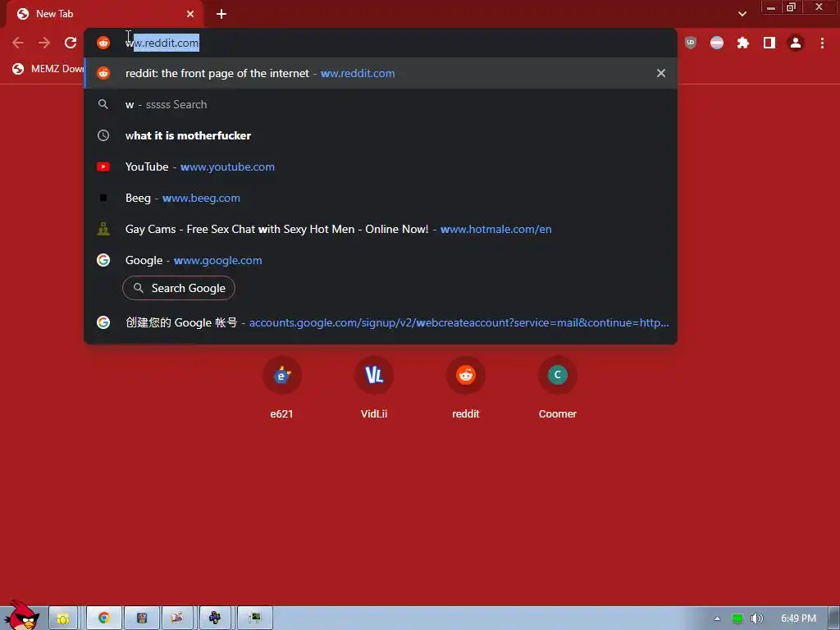This screenshot has width=840, height=630.
Task: Open the yellow folder taskbar icon
Action: tap(63, 619)
